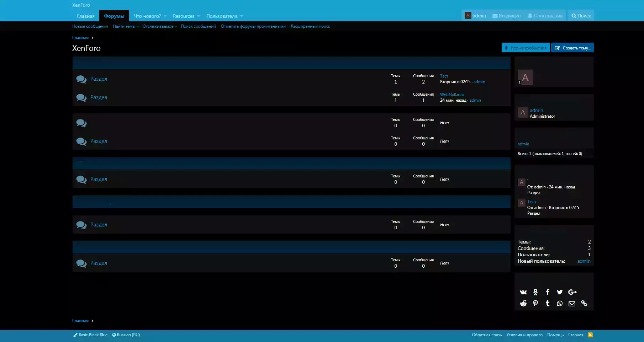Open the Что нового? navigation tab
The height and width of the screenshot is (342, 644).
pos(147,16)
